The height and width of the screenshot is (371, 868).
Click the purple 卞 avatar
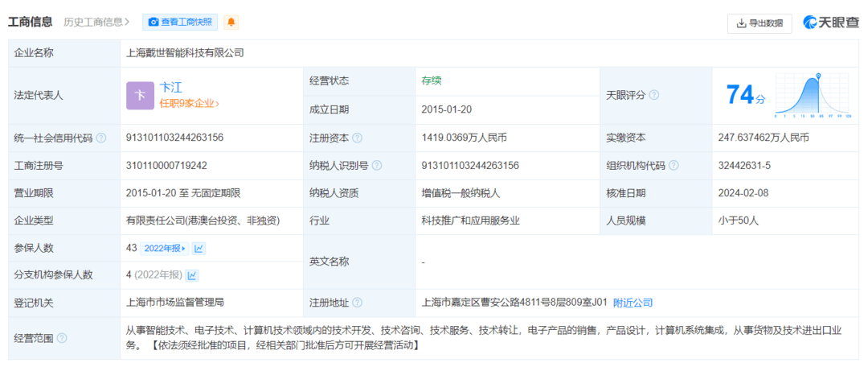coord(140,96)
